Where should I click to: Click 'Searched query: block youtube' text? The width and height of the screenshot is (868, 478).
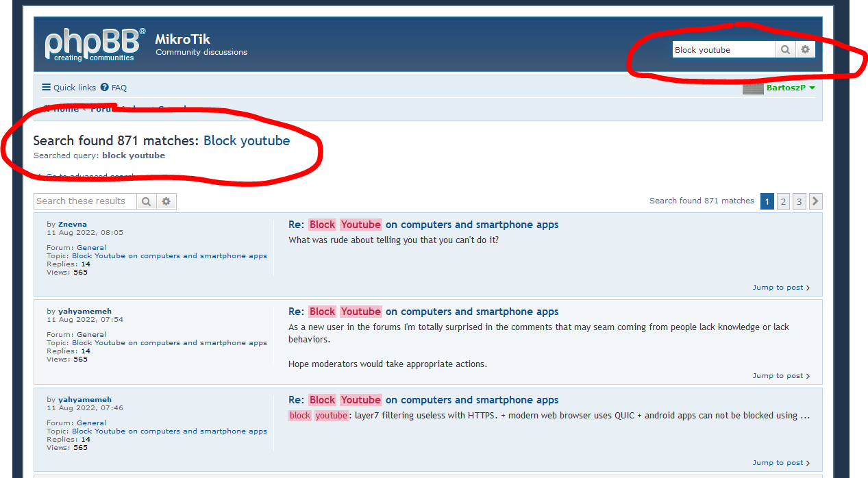pos(99,155)
